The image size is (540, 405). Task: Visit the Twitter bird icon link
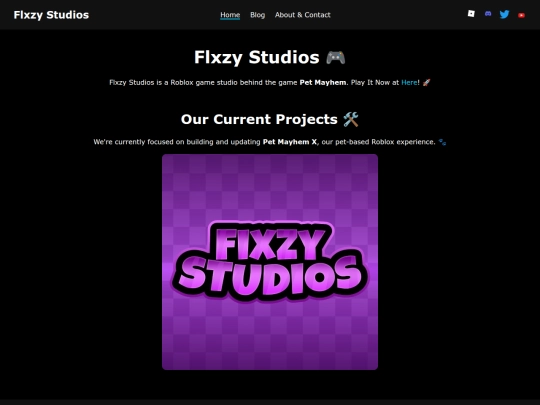pos(504,14)
